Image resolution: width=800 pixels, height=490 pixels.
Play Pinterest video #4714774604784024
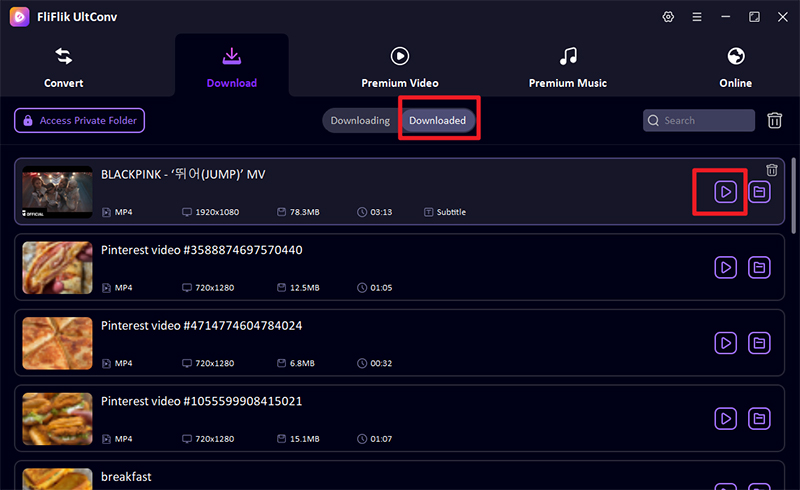(x=725, y=343)
